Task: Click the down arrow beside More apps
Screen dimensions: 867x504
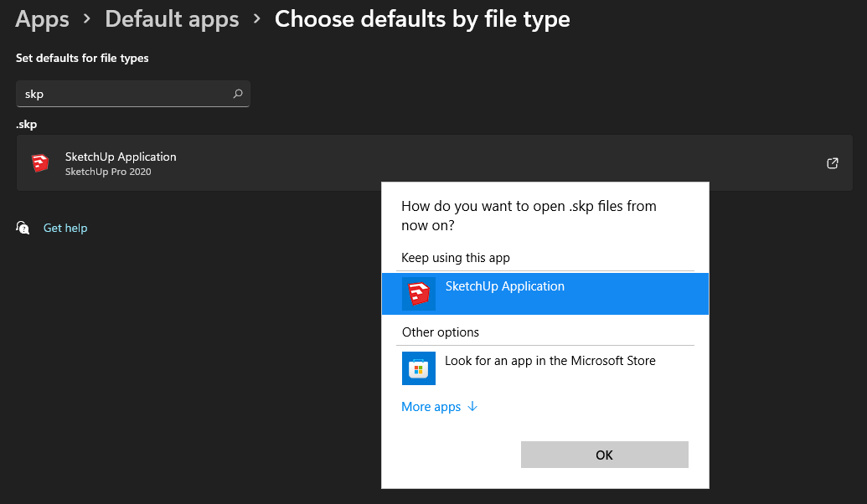Action: 472,407
